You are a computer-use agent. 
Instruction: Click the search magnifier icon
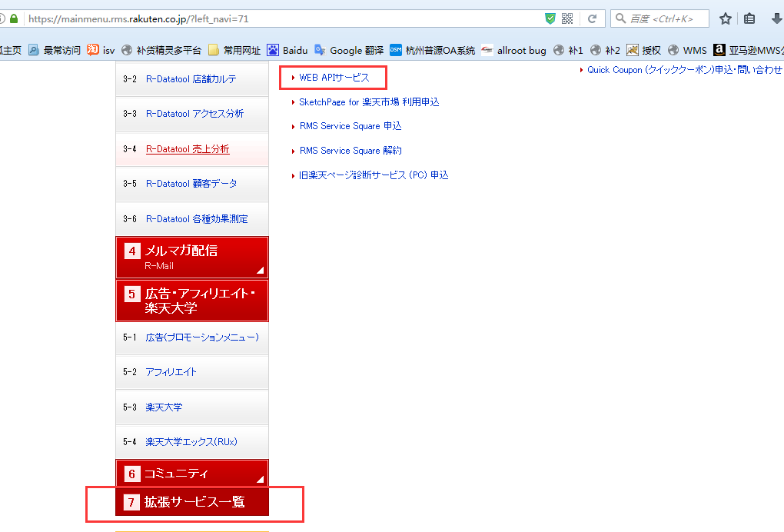tap(620, 18)
